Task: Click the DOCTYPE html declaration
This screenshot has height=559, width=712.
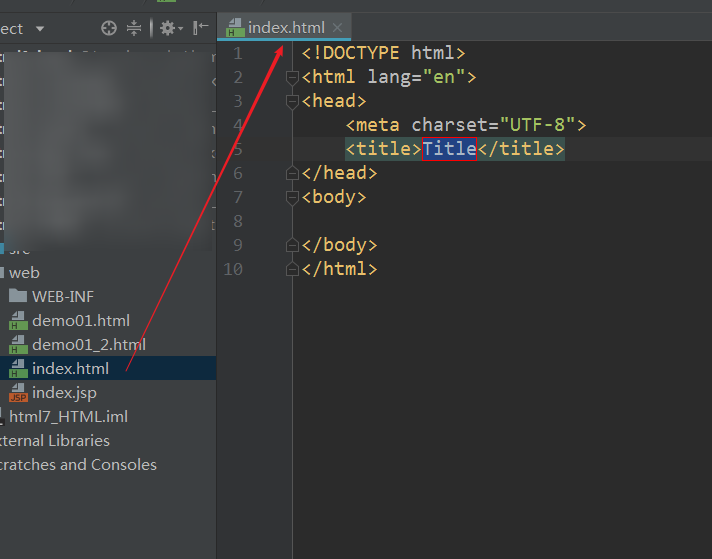Action: (x=383, y=53)
